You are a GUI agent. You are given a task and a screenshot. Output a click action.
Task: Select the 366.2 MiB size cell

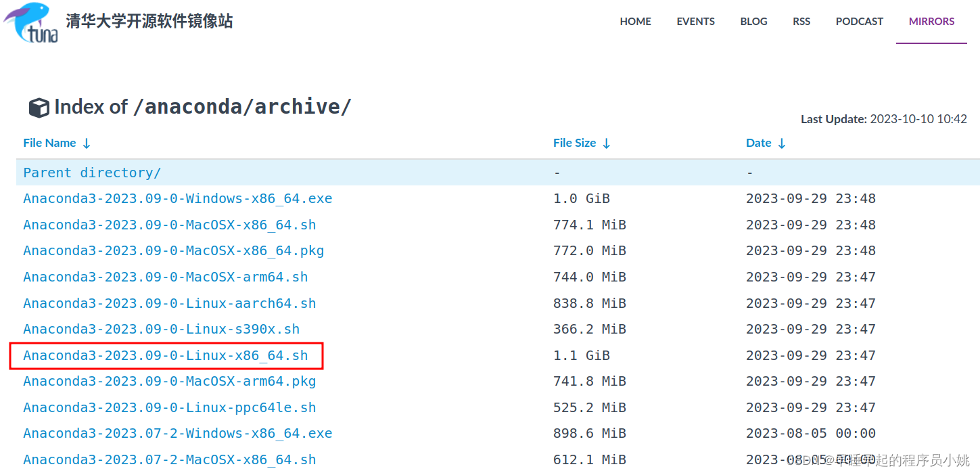coord(590,329)
